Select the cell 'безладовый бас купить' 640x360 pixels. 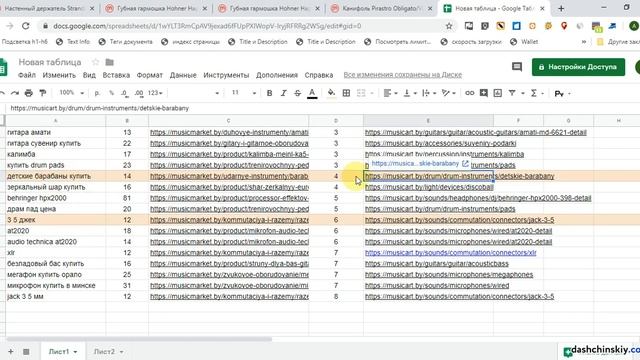pos(56,264)
